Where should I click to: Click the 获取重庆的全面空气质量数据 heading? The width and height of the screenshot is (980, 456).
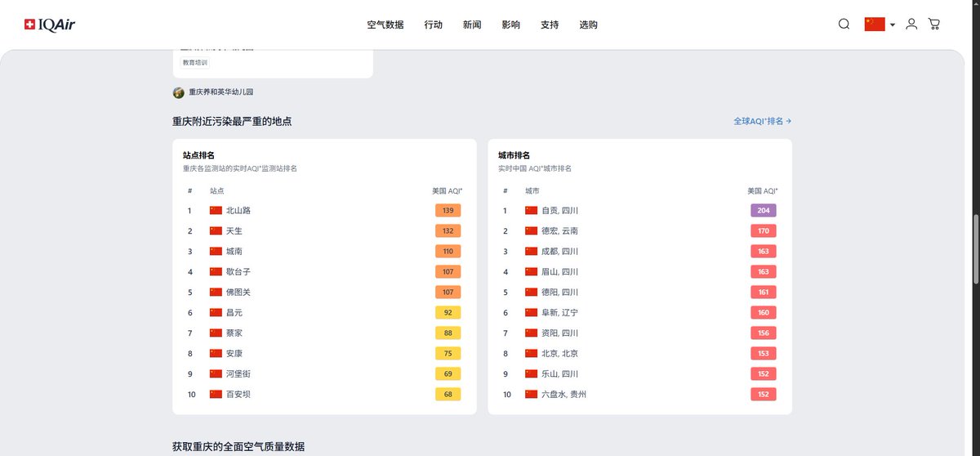(x=238, y=447)
